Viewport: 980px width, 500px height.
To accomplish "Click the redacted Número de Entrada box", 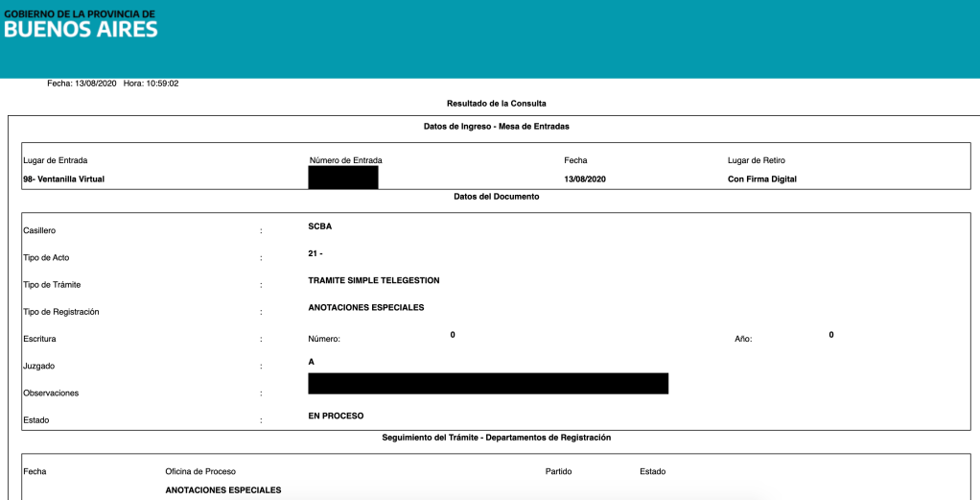I will click(x=343, y=178).
